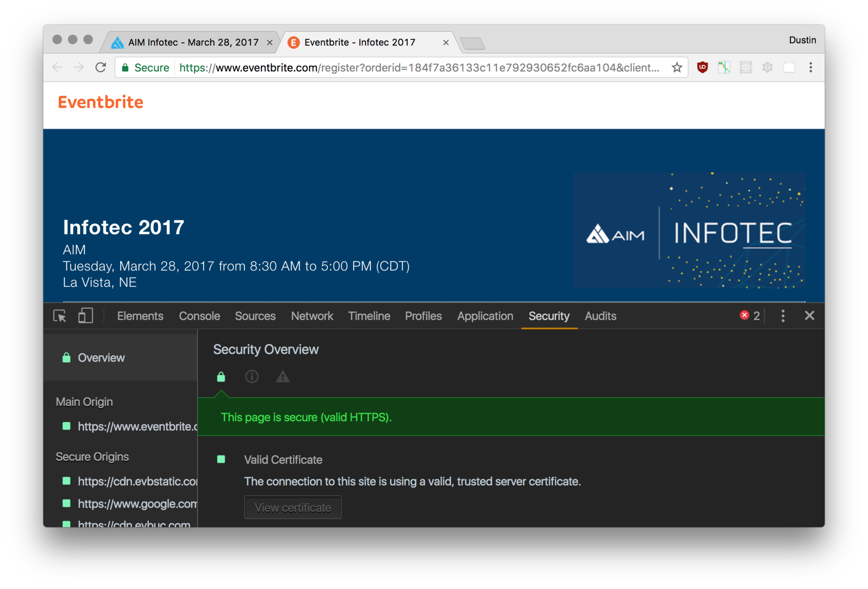
Task: Switch to the AIM Infotec browser tab
Action: coord(193,42)
